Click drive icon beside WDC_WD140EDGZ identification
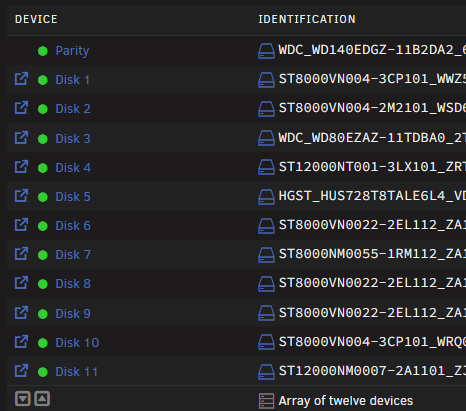The image size is (466, 411). tap(266, 51)
